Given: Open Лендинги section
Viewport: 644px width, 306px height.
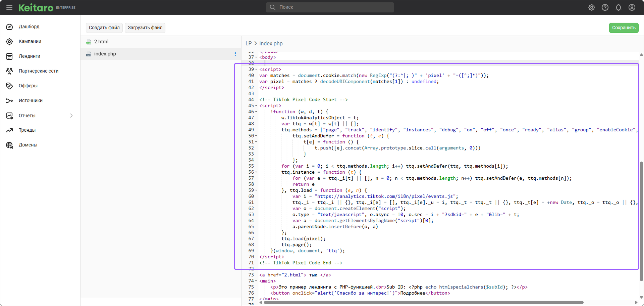Looking at the screenshot, I should point(30,56).
